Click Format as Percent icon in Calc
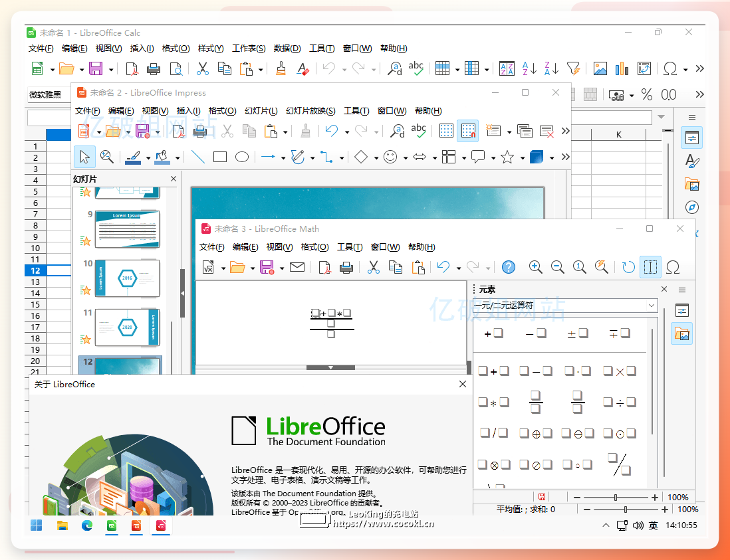The image size is (730, 560). tap(647, 95)
